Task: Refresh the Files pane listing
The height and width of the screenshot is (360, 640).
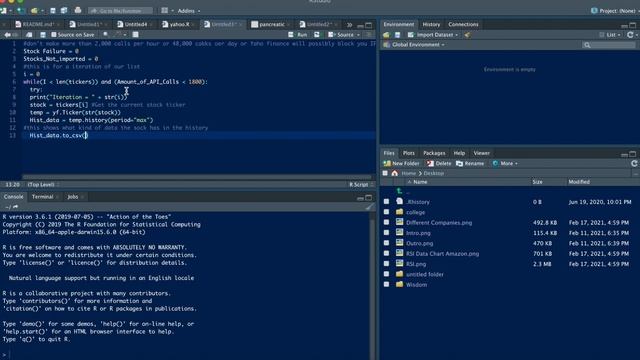Action: 634,163
